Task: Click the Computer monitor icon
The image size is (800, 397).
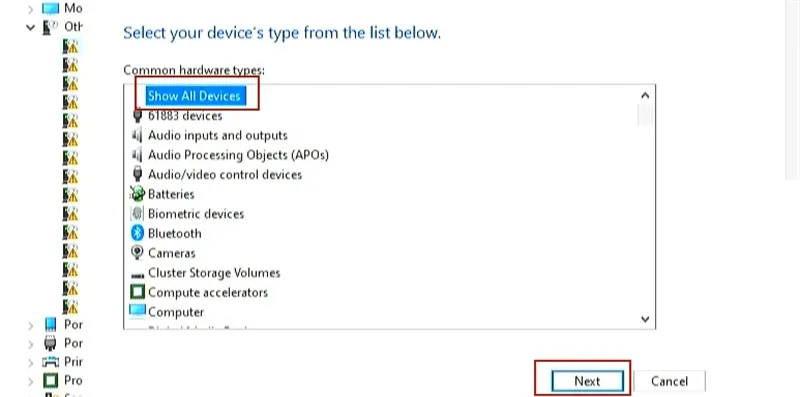Action: [137, 311]
